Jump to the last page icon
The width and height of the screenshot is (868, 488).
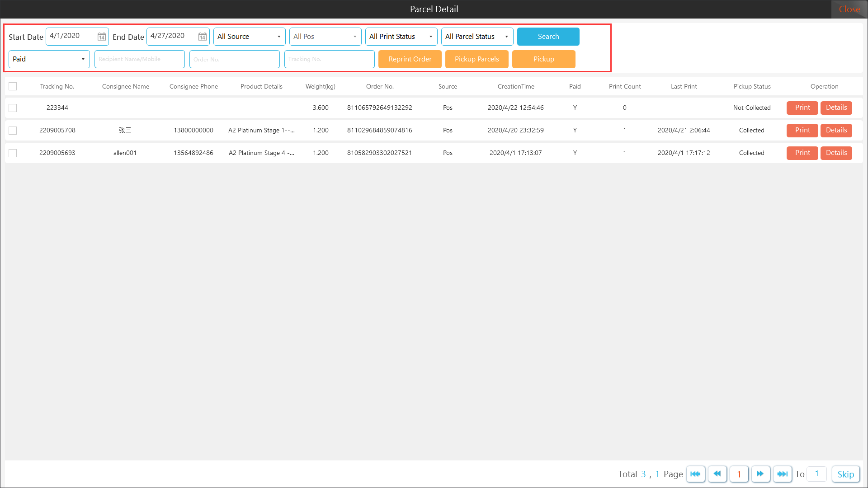(782, 474)
